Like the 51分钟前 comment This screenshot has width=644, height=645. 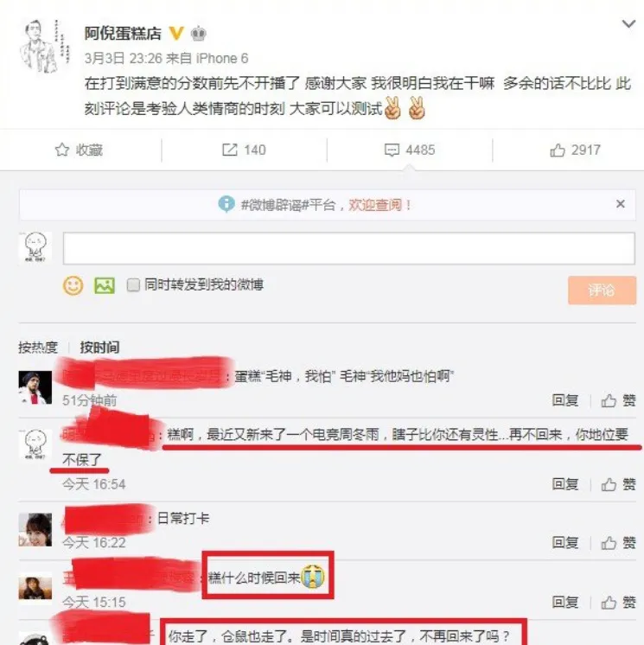point(619,400)
